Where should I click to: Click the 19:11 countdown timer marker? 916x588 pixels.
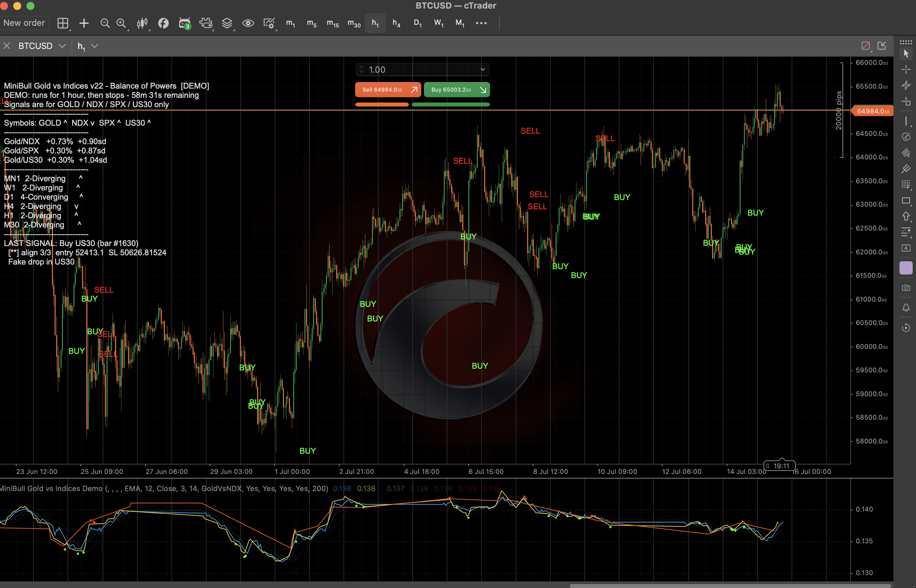click(779, 465)
